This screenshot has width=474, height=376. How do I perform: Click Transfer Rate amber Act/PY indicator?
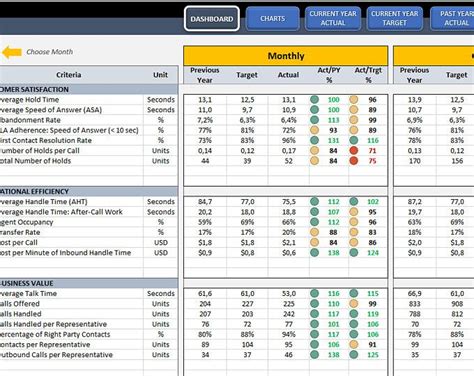[x=314, y=232]
